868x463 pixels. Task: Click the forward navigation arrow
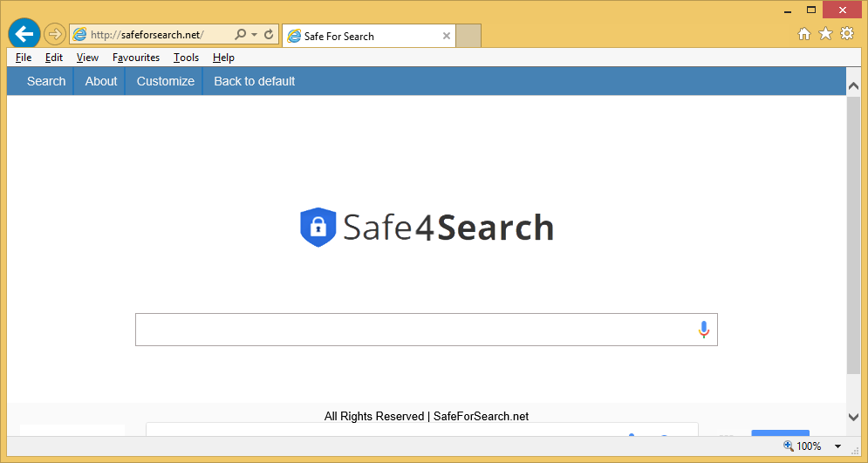click(x=54, y=35)
